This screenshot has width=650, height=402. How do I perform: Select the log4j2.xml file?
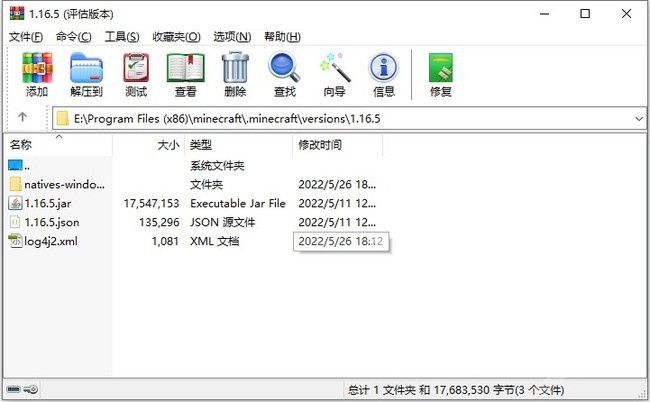pos(50,241)
